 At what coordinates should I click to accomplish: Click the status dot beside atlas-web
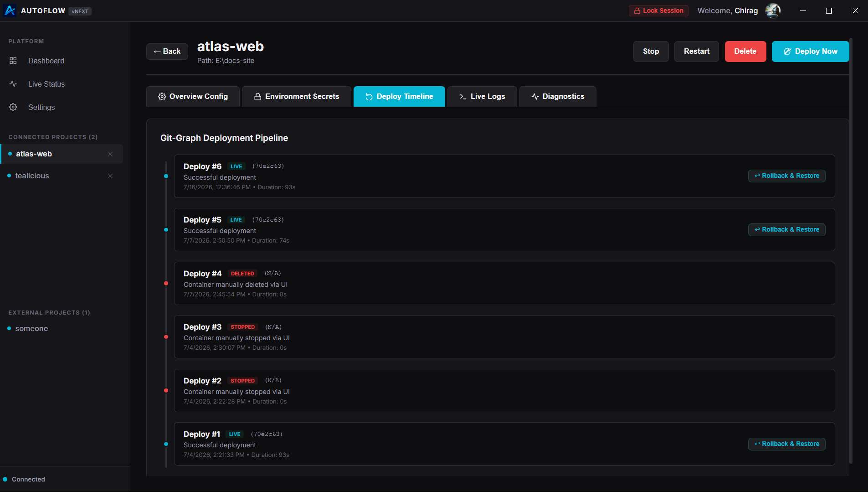point(10,154)
